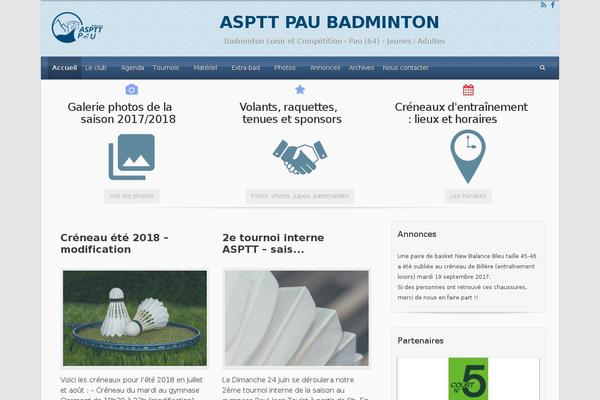Screen dimensions: 600x400
Task: Click the Les horaires button
Action: (468, 196)
